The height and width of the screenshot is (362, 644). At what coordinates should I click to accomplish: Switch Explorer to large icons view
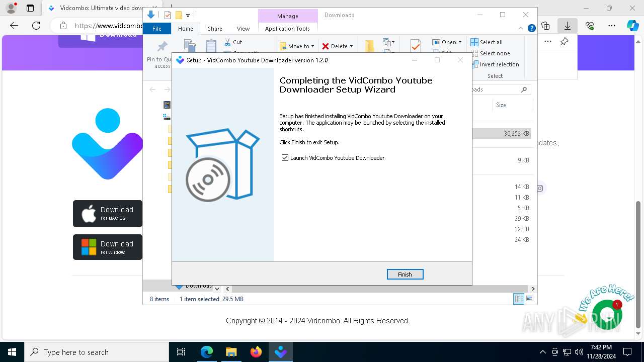530,299
